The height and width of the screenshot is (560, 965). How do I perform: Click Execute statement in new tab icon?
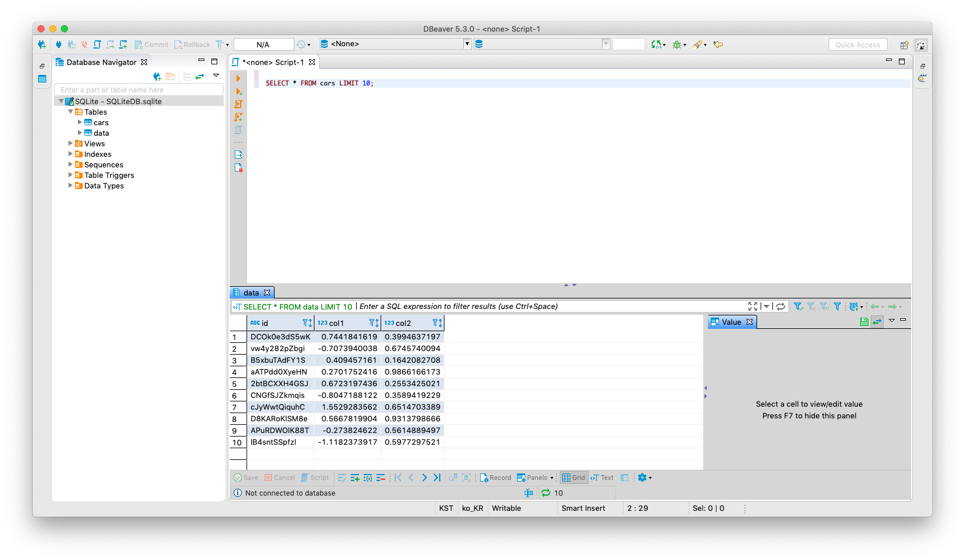coord(239,91)
